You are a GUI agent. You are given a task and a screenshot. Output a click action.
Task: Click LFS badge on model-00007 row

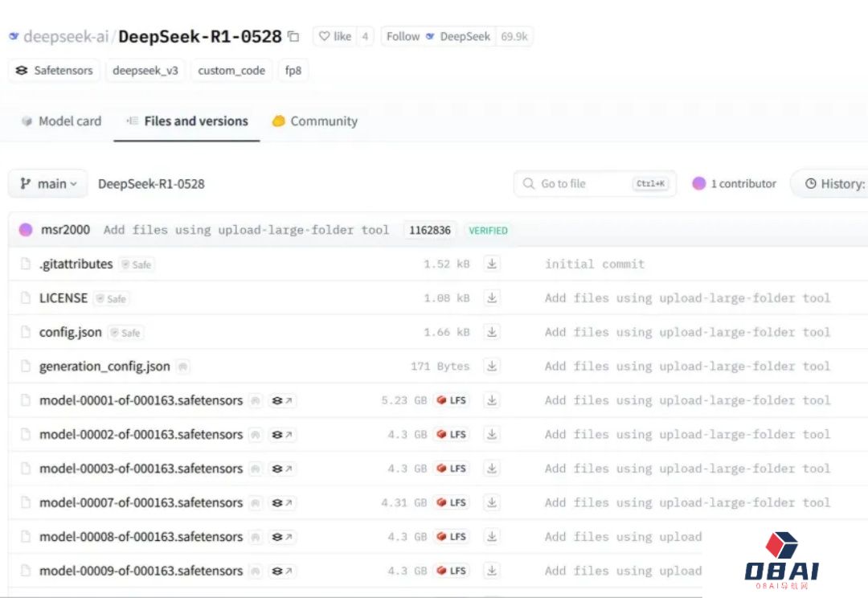451,503
